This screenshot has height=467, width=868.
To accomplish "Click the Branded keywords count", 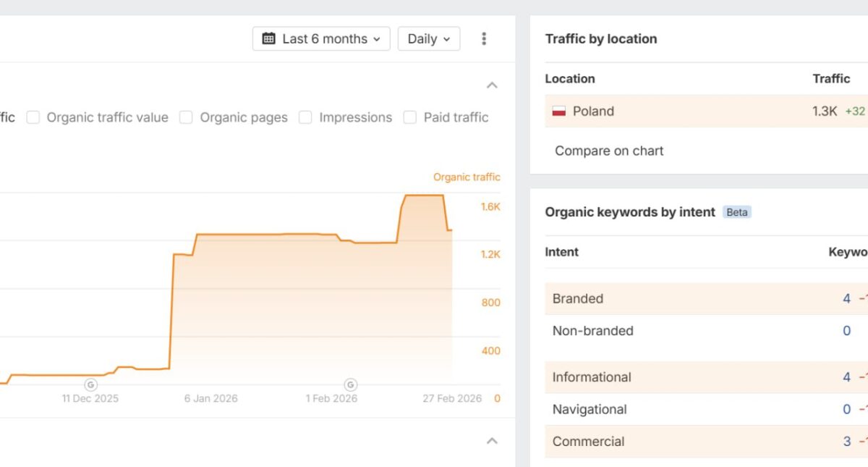I will [x=846, y=299].
